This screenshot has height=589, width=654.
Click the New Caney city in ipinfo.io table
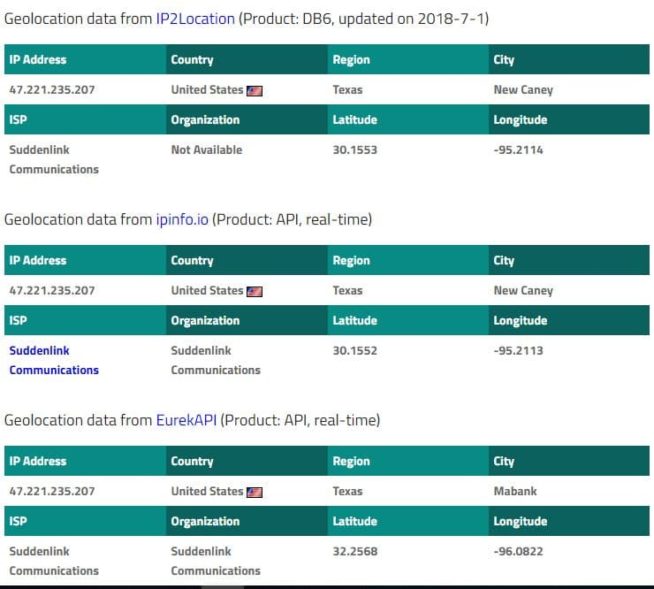[x=523, y=290]
